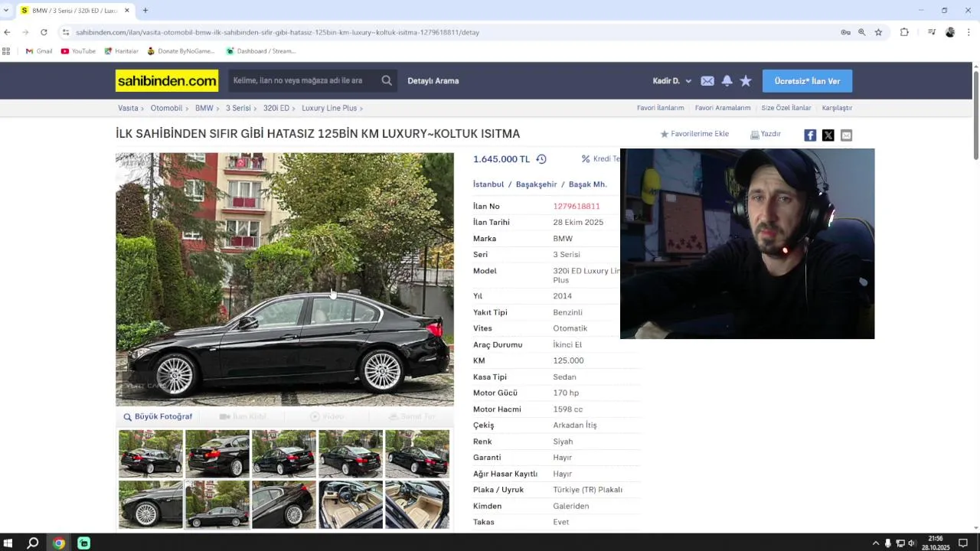
Task: Show hidden system tray icons
Action: (x=876, y=543)
